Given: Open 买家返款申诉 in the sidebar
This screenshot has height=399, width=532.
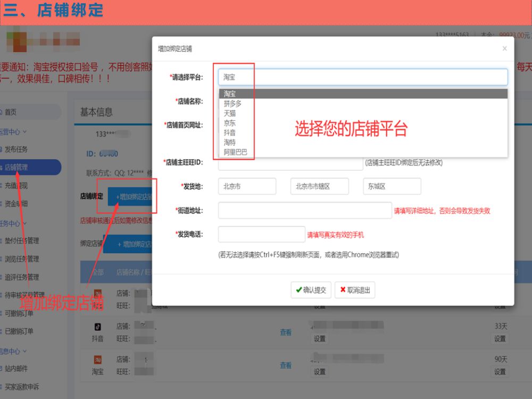Looking at the screenshot, I should (x=21, y=386).
